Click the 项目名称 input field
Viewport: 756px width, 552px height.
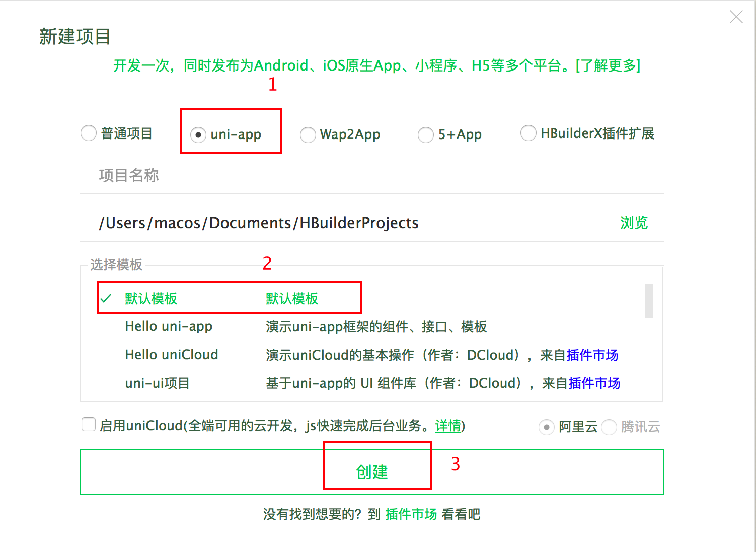[x=371, y=176]
